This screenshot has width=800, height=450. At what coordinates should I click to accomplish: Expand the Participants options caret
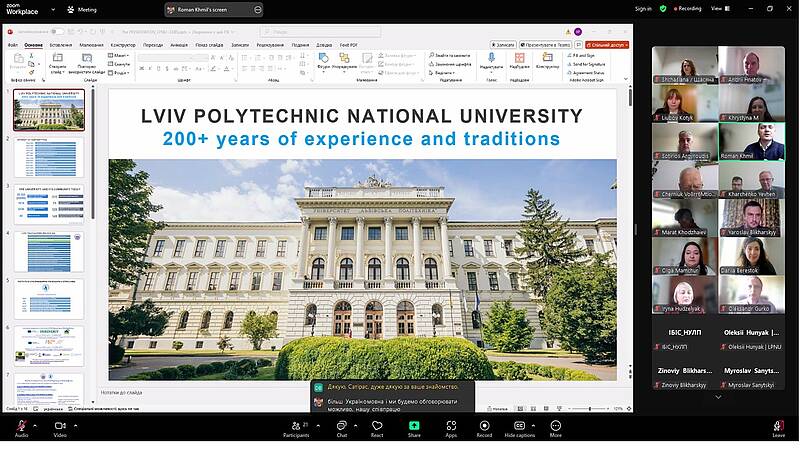(318, 426)
